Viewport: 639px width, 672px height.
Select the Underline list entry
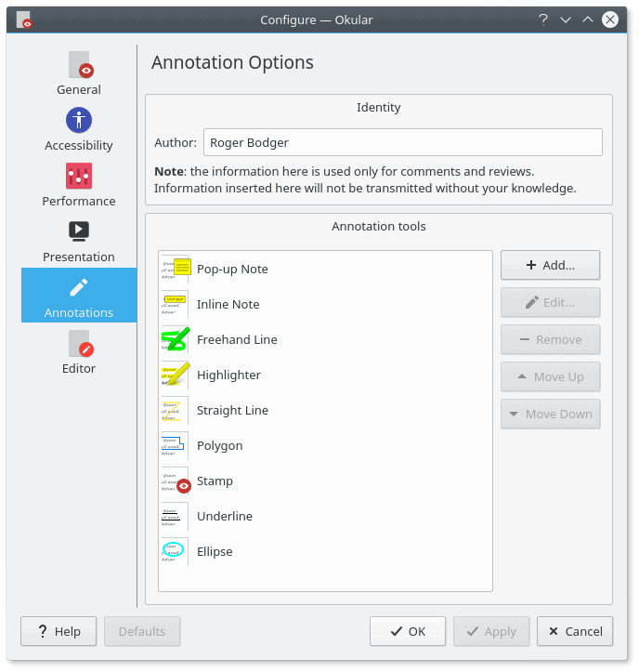pyautogui.click(x=325, y=516)
